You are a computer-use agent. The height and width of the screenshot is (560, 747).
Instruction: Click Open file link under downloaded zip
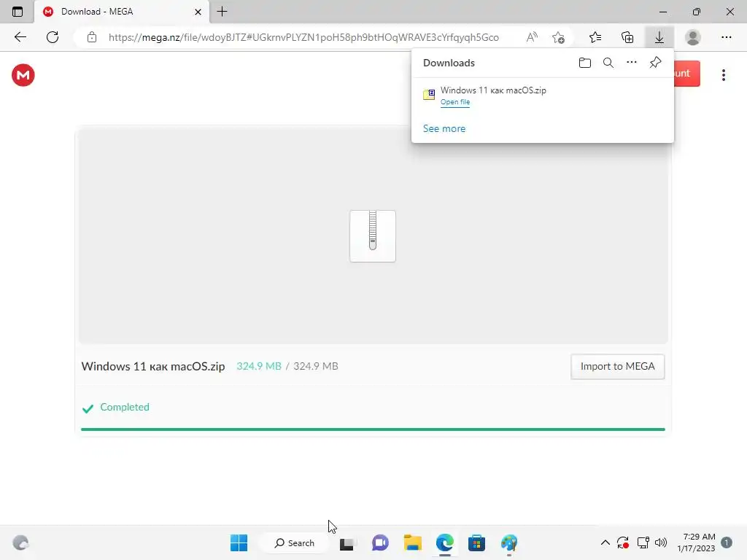pos(455,102)
